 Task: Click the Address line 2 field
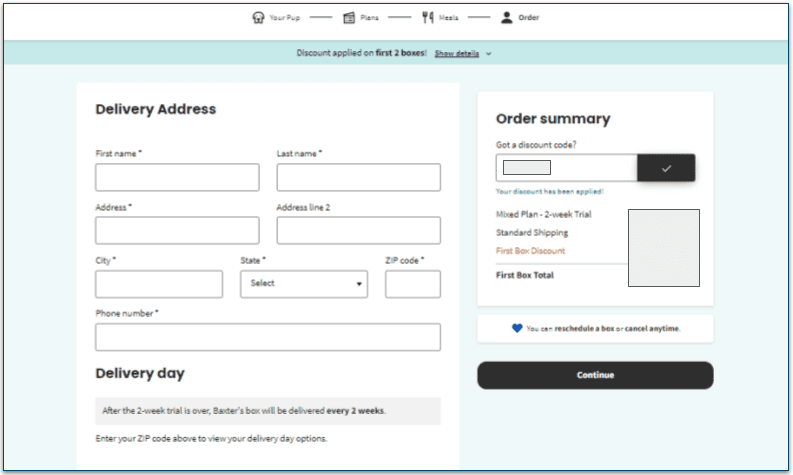pyautogui.click(x=359, y=231)
